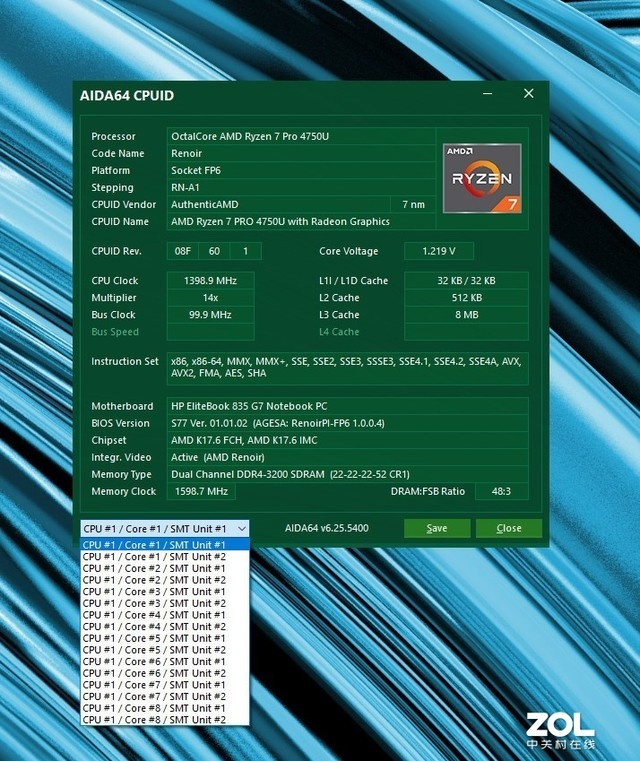This screenshot has height=761, width=640.
Task: Select CPU #1 / Core #7 / SMT Unit #1
Action: (165, 685)
